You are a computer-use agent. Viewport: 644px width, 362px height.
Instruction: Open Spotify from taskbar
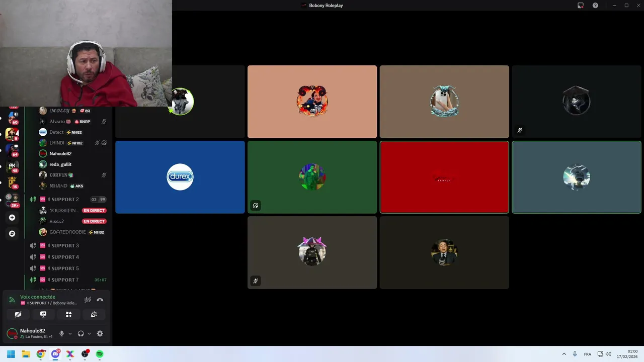point(100,354)
